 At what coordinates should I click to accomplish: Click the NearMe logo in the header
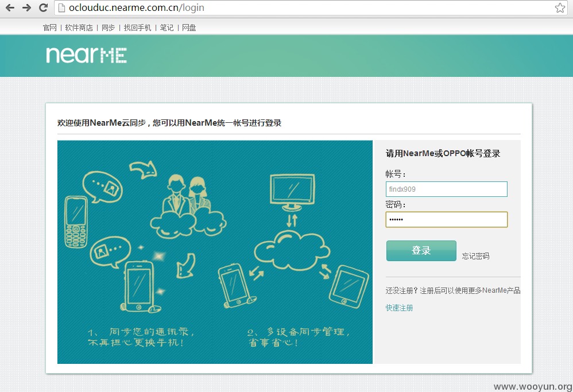coord(86,55)
